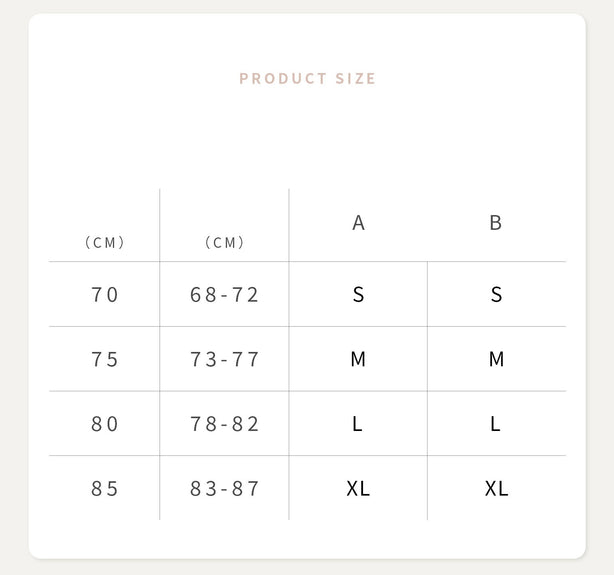Choose size S in column B

(496, 295)
